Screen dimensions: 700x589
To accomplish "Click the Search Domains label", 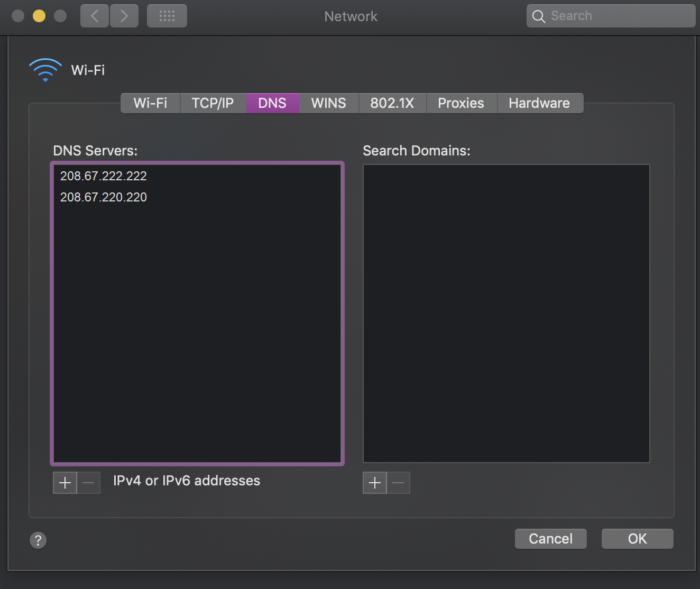I will [417, 151].
